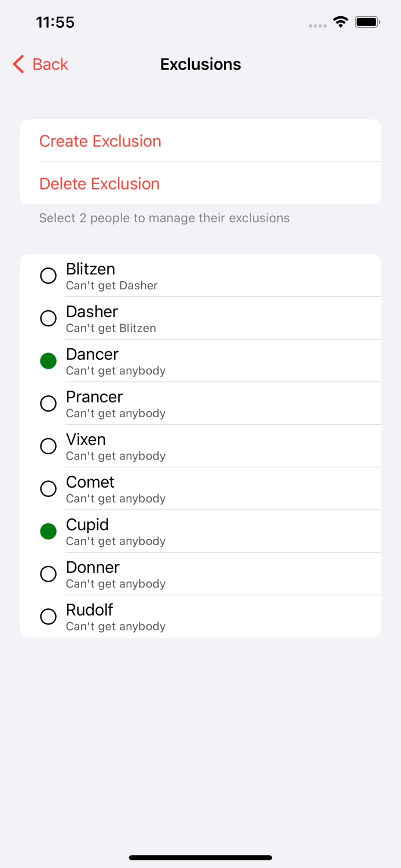
Task: Deselect Cupid's filled green circle
Action: coord(48,531)
